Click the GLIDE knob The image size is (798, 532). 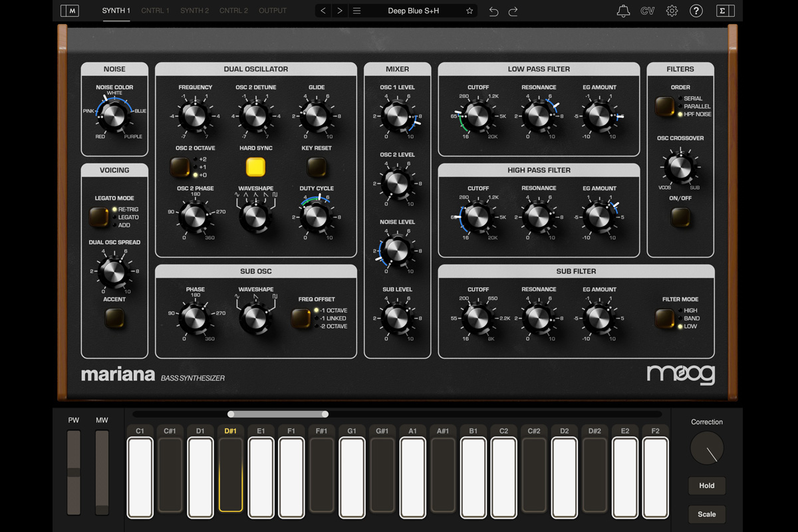[317, 116]
